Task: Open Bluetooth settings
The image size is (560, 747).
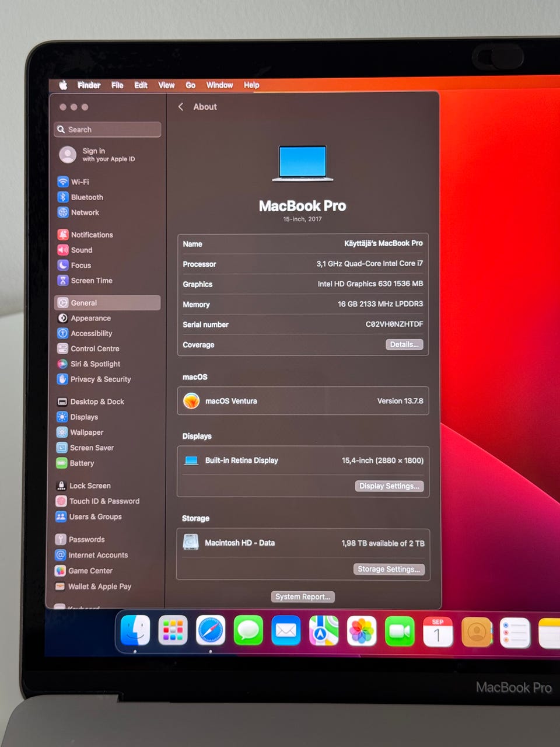Action: pos(80,197)
